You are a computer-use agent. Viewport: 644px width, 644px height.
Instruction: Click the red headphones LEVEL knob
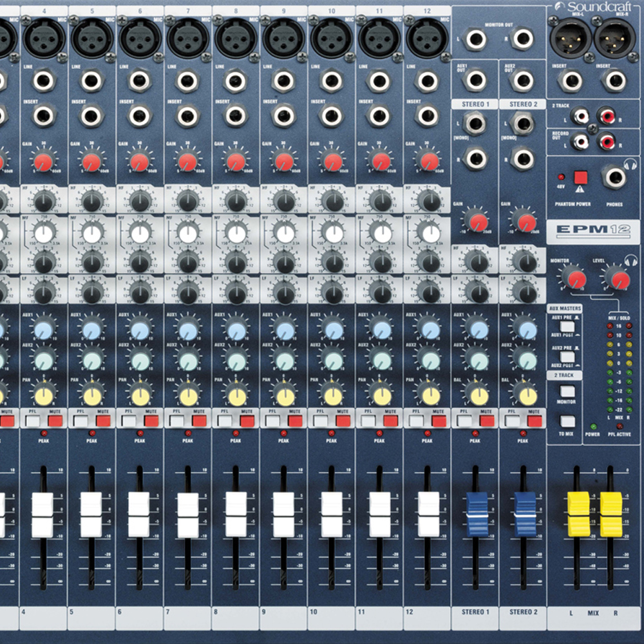coord(618,278)
